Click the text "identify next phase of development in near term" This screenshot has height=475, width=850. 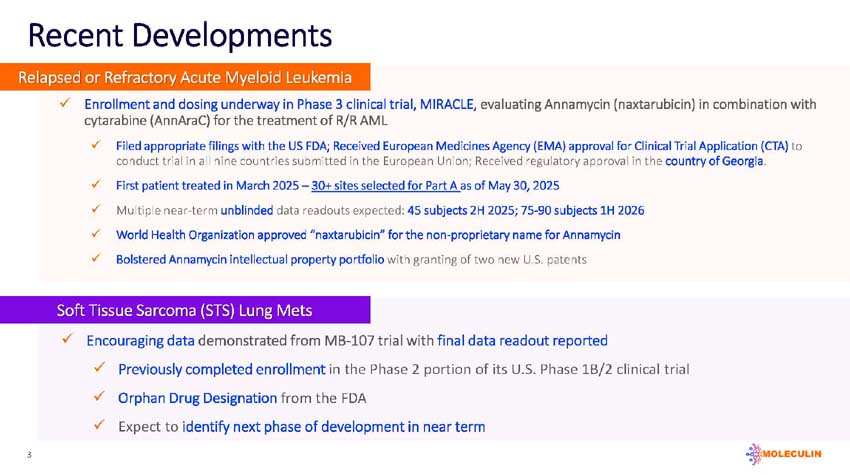click(x=334, y=427)
